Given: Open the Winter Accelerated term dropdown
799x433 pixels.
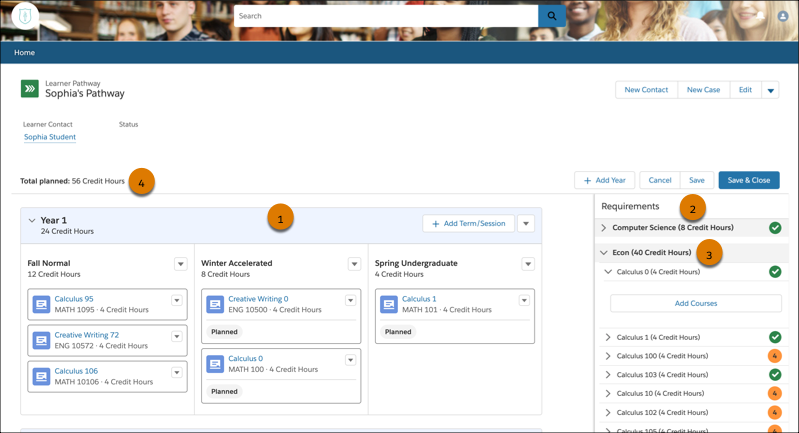Looking at the screenshot, I should pyautogui.click(x=354, y=264).
